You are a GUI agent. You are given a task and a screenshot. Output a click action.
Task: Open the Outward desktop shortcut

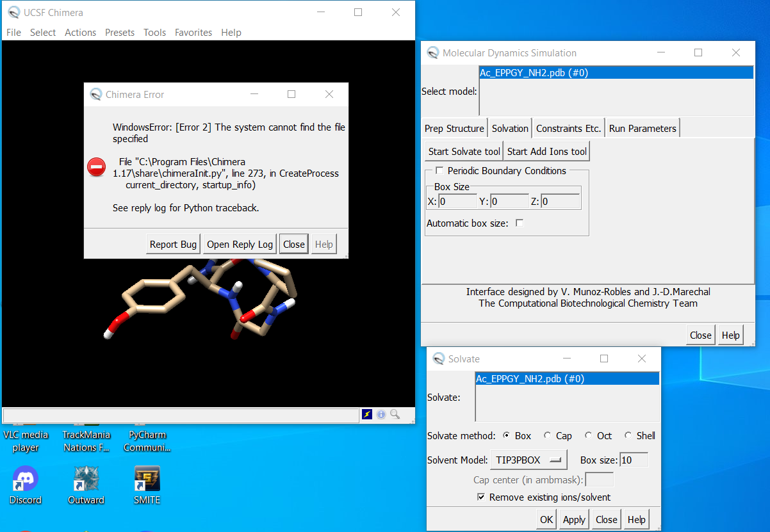86,479
